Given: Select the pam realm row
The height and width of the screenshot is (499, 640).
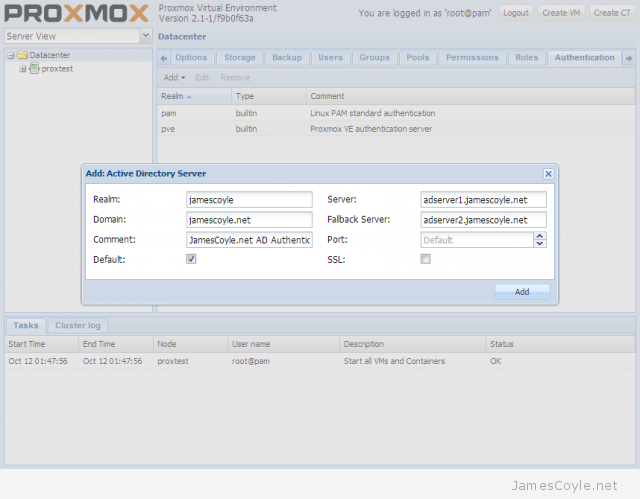Looking at the screenshot, I should [x=396, y=113].
